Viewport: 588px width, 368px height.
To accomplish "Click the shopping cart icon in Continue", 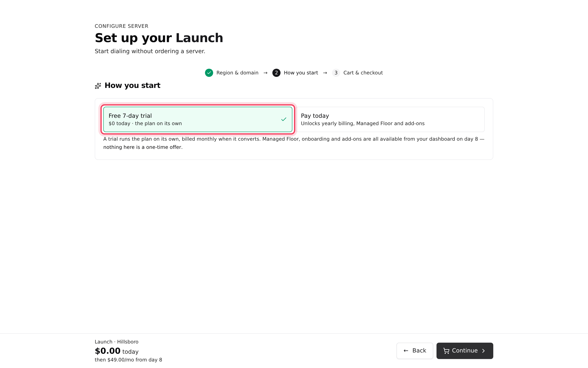I will pyautogui.click(x=446, y=351).
